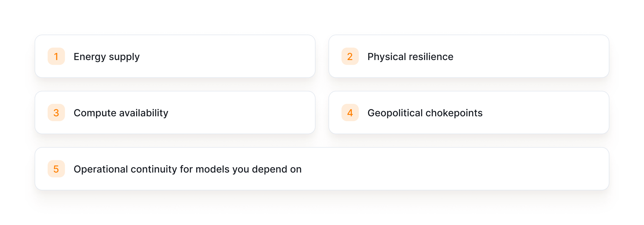Click blank space in Compute availability card
This screenshot has height=225, width=644.
click(x=244, y=112)
